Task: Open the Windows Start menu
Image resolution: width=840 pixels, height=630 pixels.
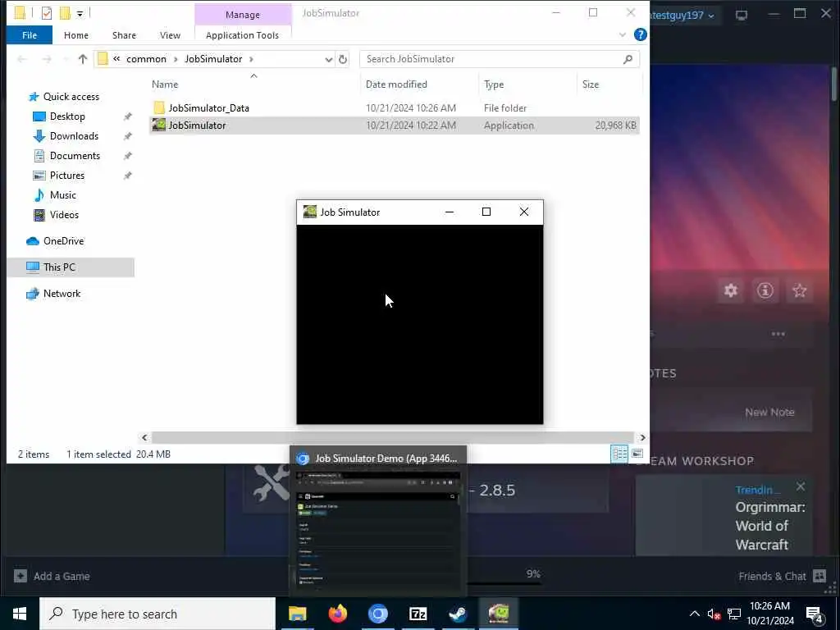Action: click(x=20, y=614)
